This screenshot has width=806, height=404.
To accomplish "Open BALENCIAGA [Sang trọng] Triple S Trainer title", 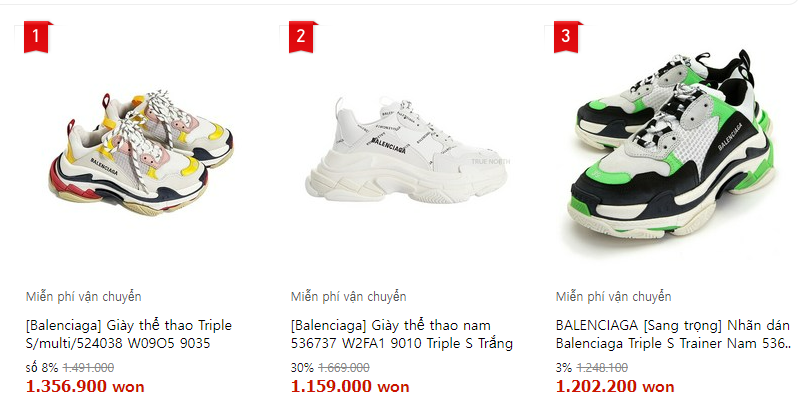I will click(x=673, y=334).
